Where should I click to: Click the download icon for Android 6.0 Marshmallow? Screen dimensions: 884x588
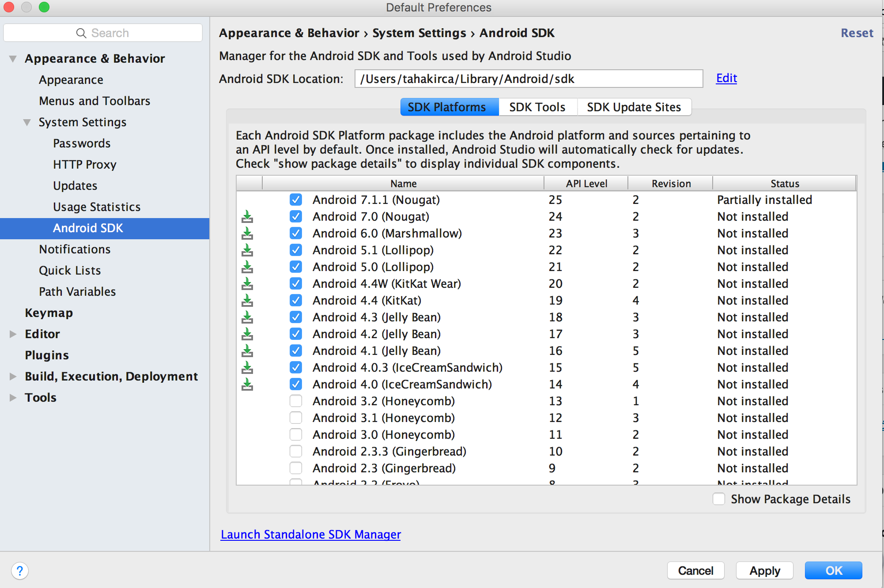249,232
